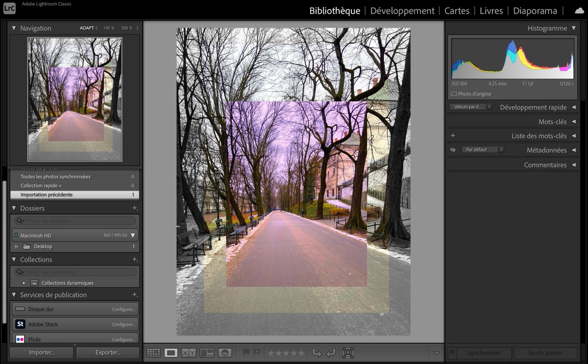Click the Synch. param. button
The image size is (588, 364).
tap(545, 353)
